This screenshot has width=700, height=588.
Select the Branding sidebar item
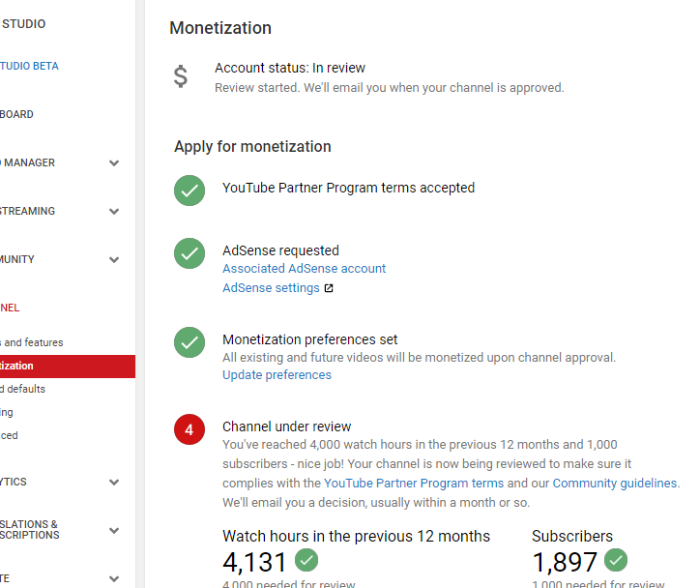coord(6,412)
